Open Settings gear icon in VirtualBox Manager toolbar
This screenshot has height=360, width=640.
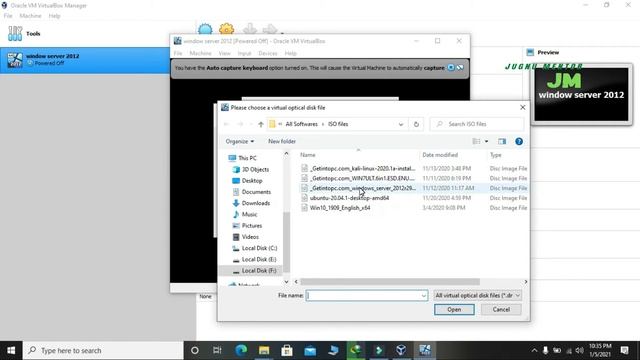pyautogui.click(x=227, y=29)
